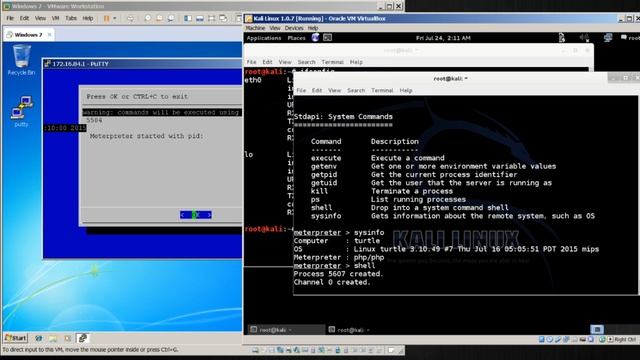This screenshot has width=640, height=360.
Task: Click the 172.16.84.1 PuTTY title bar icon
Action: (48, 64)
